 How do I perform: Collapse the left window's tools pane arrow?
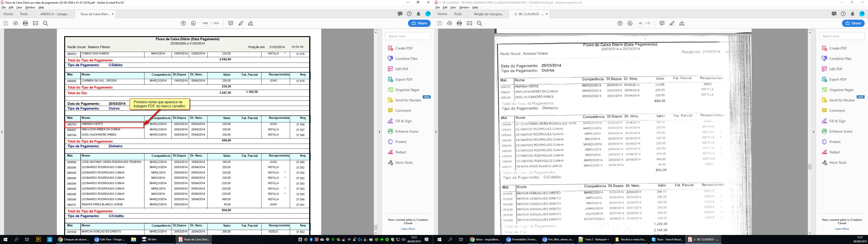pyautogui.click(x=380, y=132)
